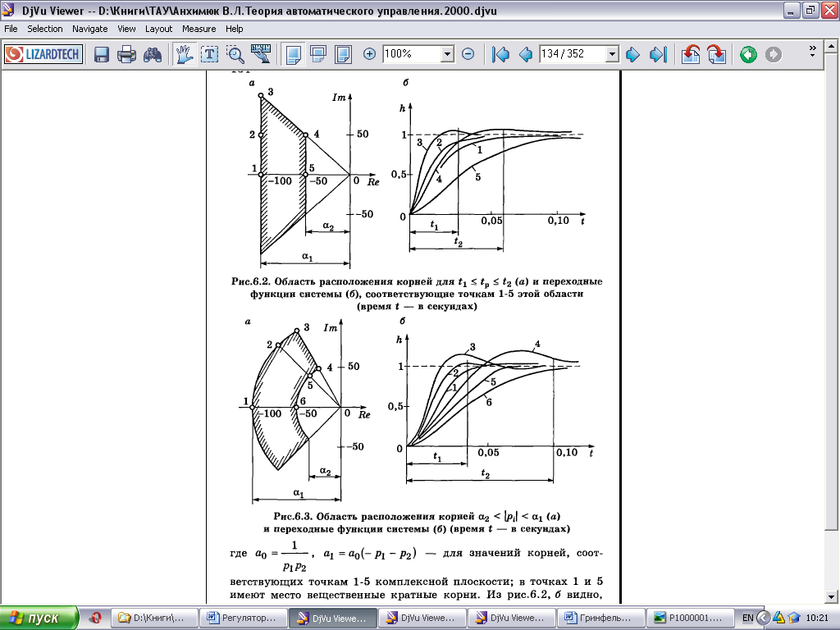
Task: Select the measure ruler tool
Action: 261,54
